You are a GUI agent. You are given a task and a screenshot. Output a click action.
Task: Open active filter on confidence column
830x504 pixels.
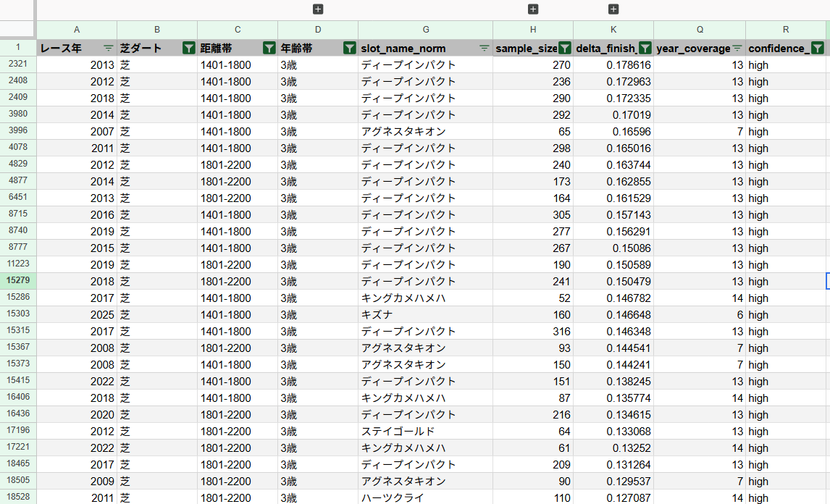tap(817, 49)
